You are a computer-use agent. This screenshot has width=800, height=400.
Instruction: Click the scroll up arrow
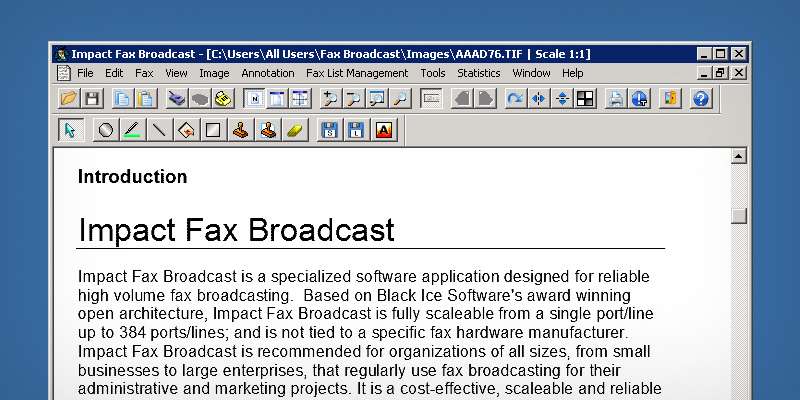739,156
